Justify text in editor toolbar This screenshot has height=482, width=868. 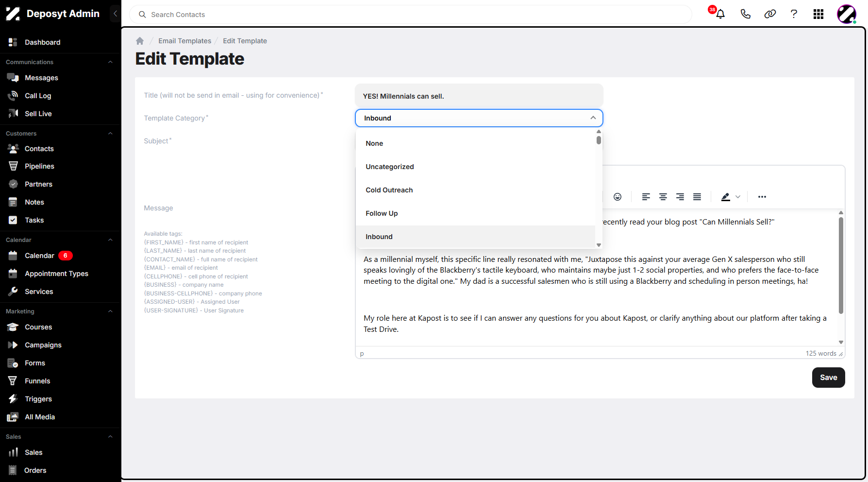click(697, 197)
